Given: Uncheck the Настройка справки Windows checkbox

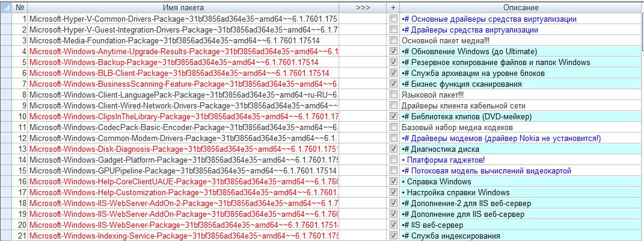Looking at the screenshot, I should click(x=393, y=192).
